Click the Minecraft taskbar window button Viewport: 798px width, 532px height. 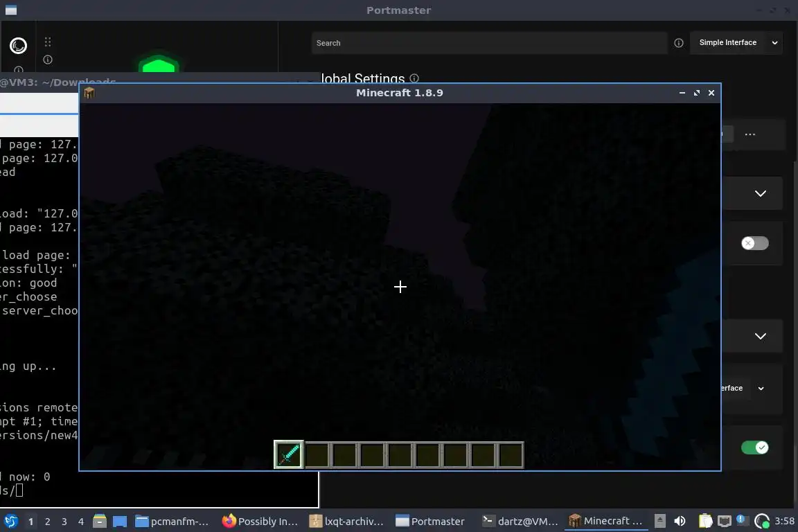point(606,522)
